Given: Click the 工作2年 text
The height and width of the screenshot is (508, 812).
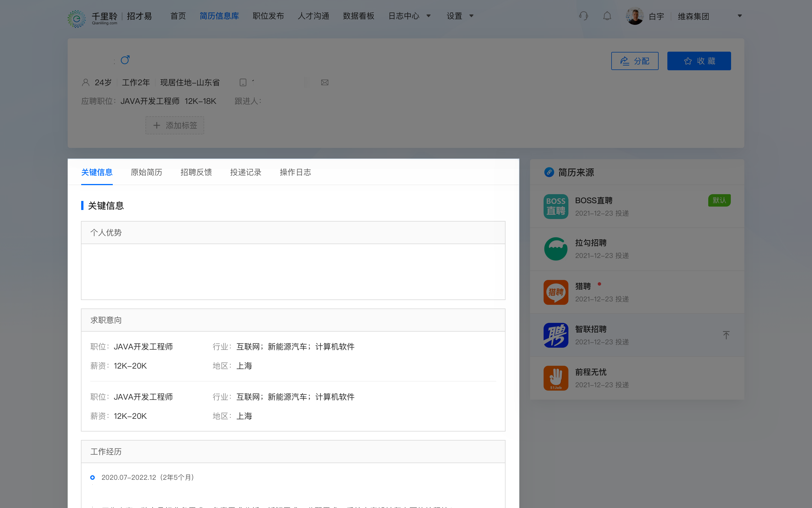Looking at the screenshot, I should [136, 82].
